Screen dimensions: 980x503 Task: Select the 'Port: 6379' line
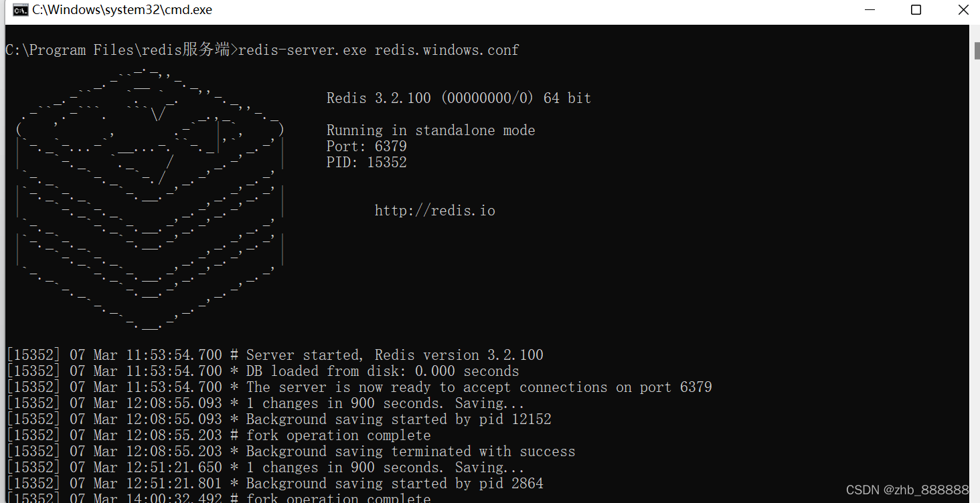coord(367,146)
